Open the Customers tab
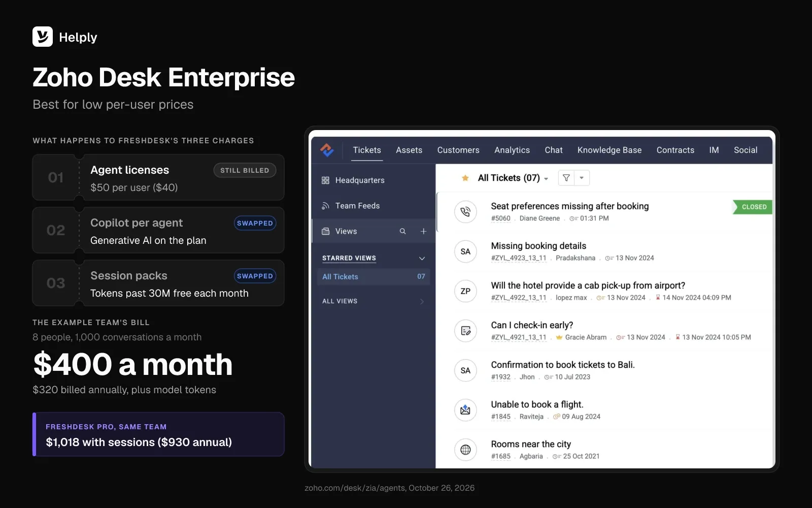Image resolution: width=812 pixels, height=508 pixels. point(458,150)
